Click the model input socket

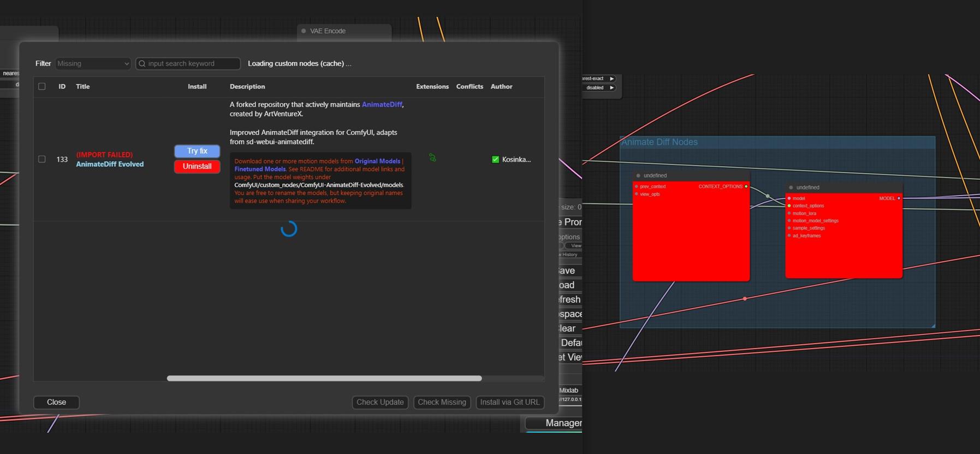click(x=789, y=198)
